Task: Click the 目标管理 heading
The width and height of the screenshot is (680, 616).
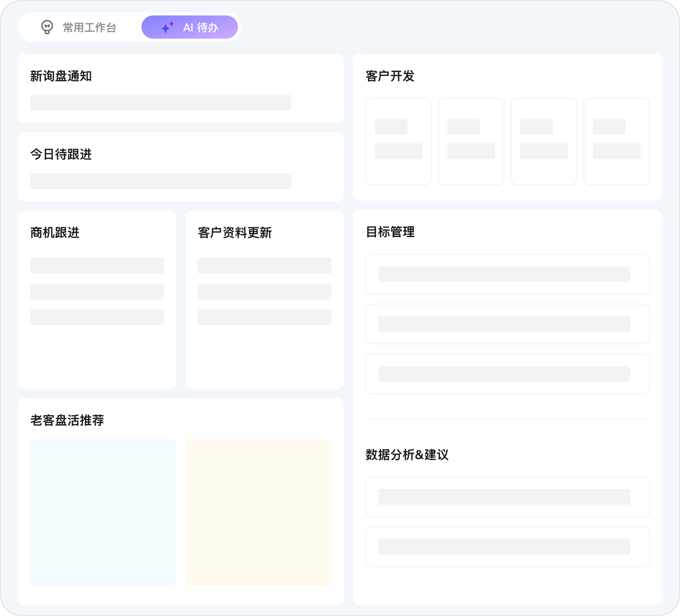Action: [x=390, y=232]
